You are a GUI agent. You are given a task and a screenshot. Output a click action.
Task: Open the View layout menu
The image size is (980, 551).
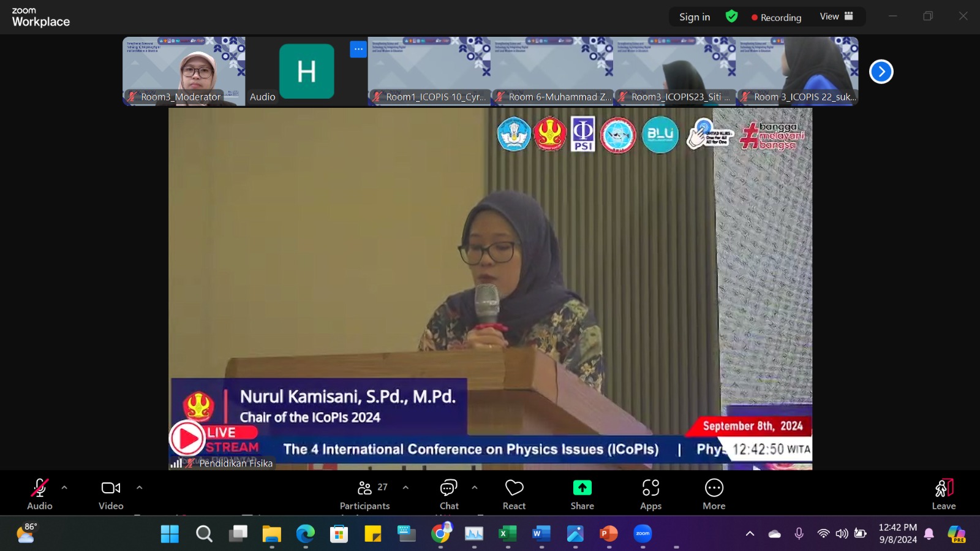[837, 17]
